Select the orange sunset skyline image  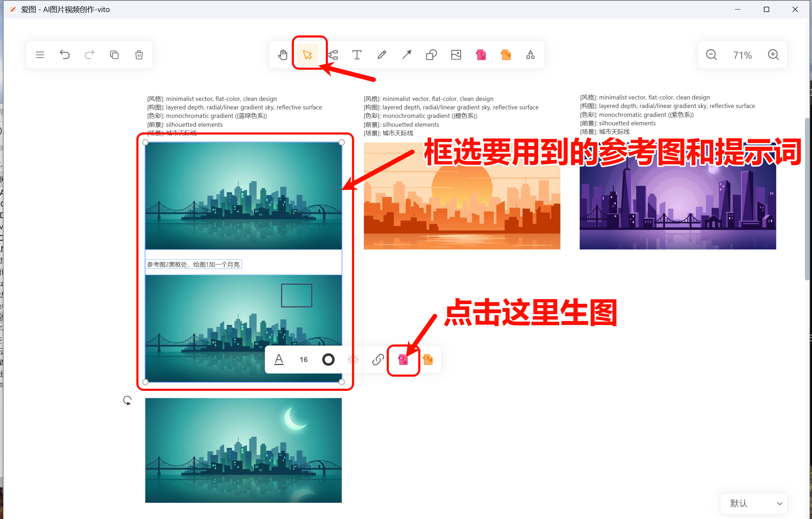coord(462,196)
